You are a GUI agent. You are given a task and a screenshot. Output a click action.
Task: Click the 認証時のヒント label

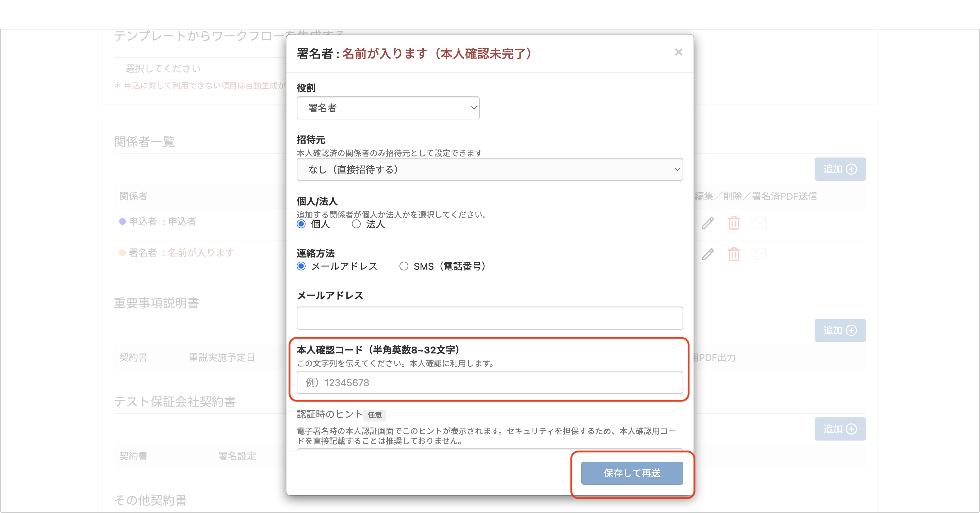pos(329,414)
